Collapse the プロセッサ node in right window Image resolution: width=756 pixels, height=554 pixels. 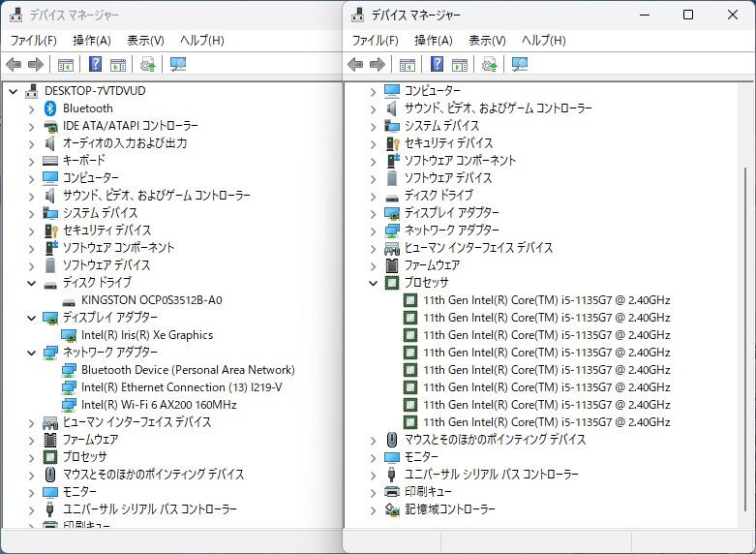coord(374,283)
